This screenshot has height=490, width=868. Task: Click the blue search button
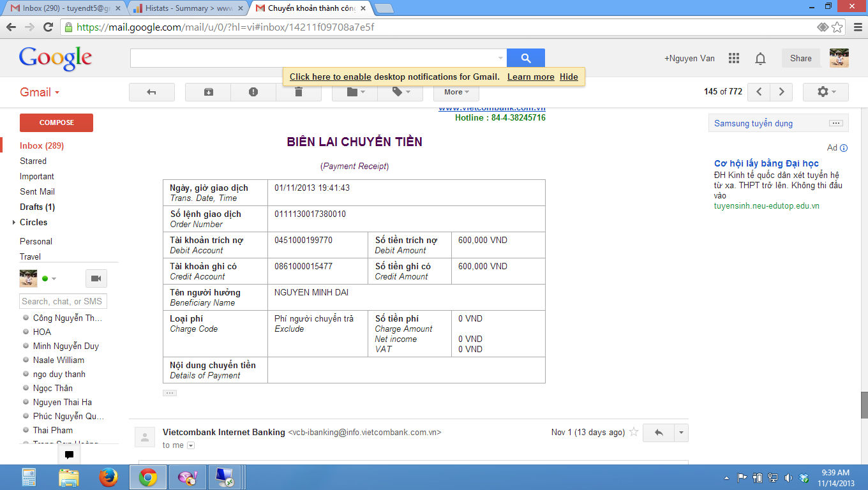pyautogui.click(x=526, y=58)
